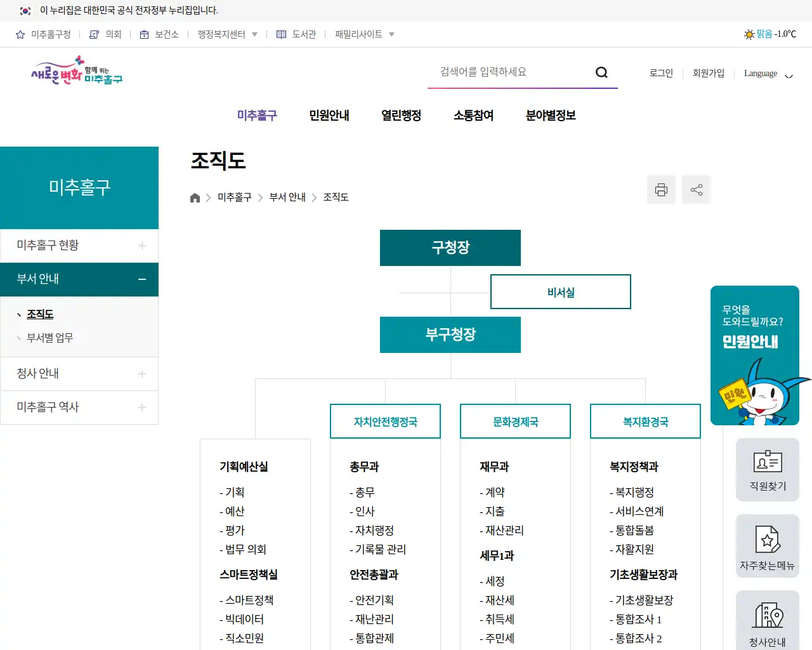Click the Korean flag icon
The height and width of the screenshot is (650, 812).
coord(25,10)
